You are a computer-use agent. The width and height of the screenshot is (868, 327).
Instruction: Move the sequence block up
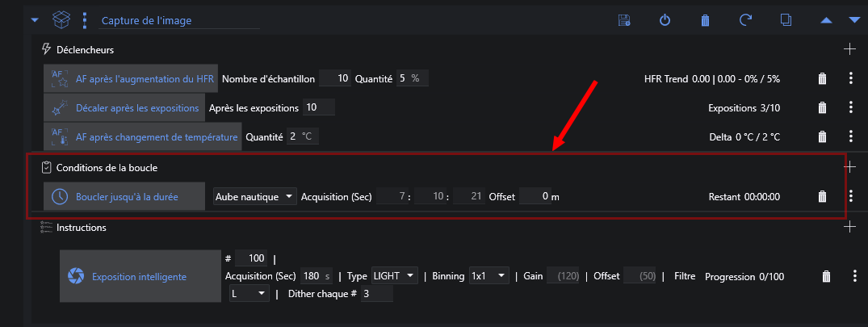pyautogui.click(x=826, y=20)
